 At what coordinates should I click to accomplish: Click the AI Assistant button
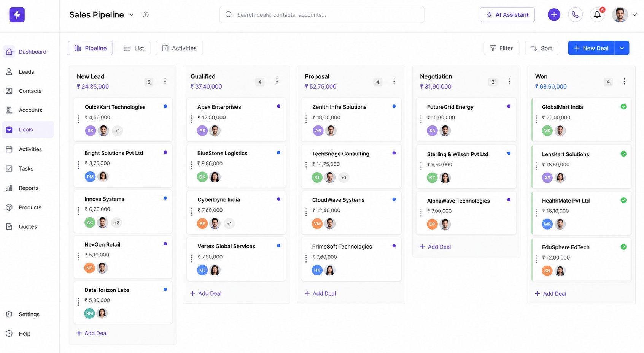pos(507,15)
